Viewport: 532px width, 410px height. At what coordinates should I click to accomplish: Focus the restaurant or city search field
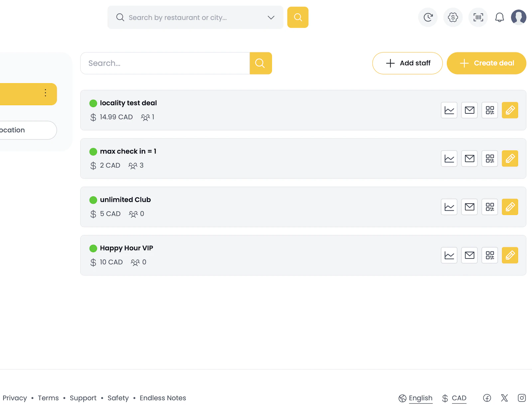(195, 17)
